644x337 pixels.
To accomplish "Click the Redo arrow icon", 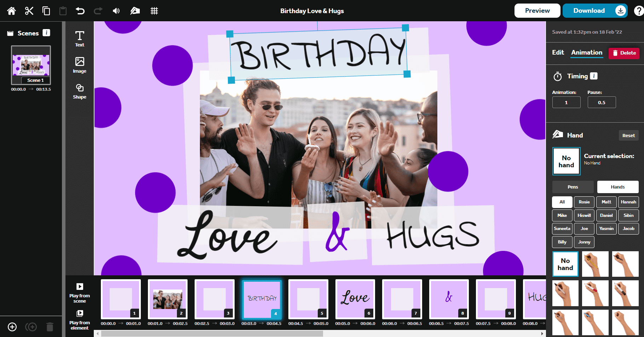I will point(98,11).
